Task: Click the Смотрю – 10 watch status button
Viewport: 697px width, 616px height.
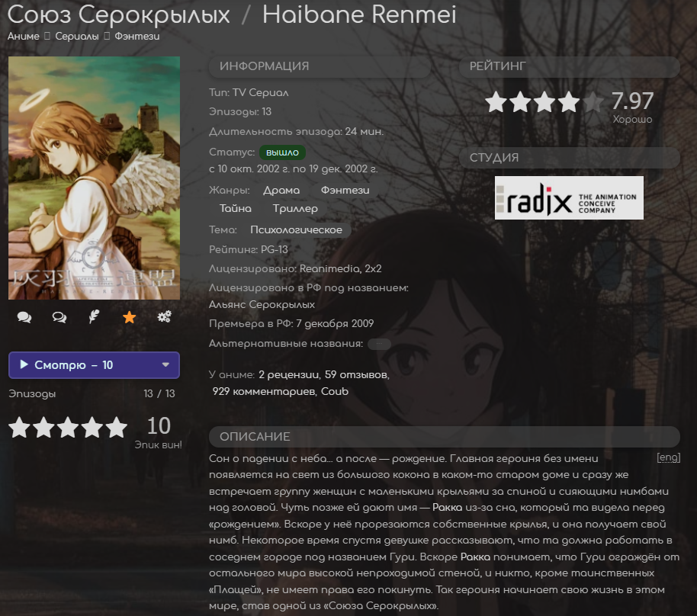Action: click(94, 365)
